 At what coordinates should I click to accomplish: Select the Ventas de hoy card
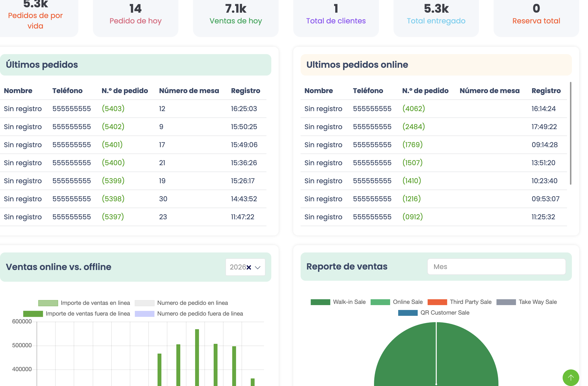pyautogui.click(x=236, y=17)
